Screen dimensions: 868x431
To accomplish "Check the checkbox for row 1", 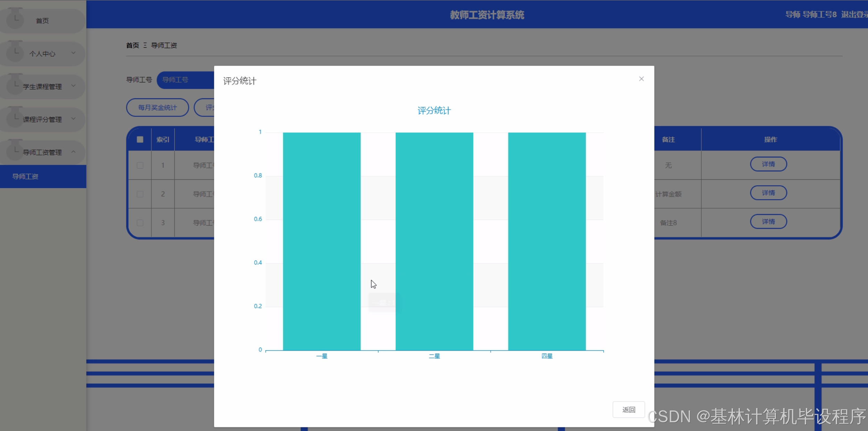I will tap(140, 165).
